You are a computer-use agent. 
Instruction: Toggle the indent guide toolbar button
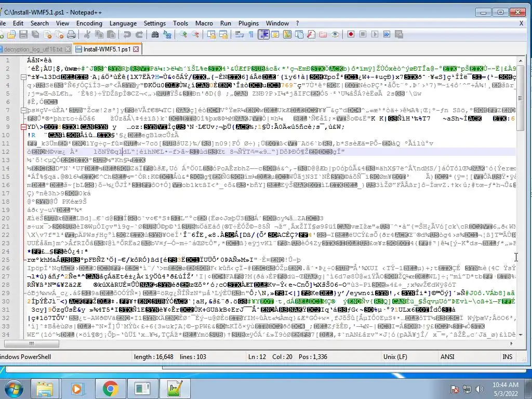pos(263,34)
